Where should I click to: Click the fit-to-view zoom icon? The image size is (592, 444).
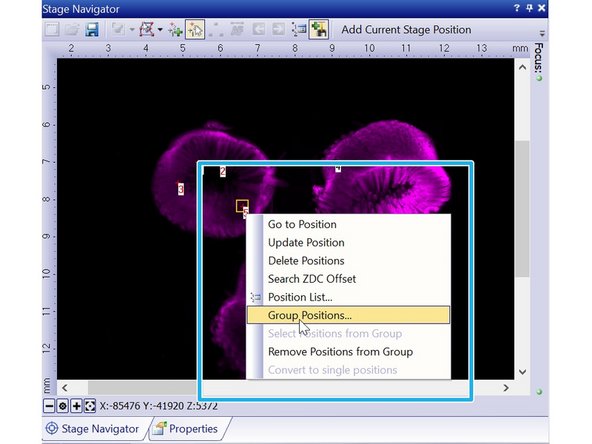click(90, 406)
